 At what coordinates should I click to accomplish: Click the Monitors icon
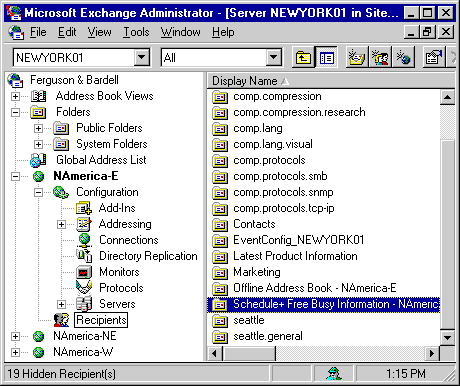tap(84, 272)
